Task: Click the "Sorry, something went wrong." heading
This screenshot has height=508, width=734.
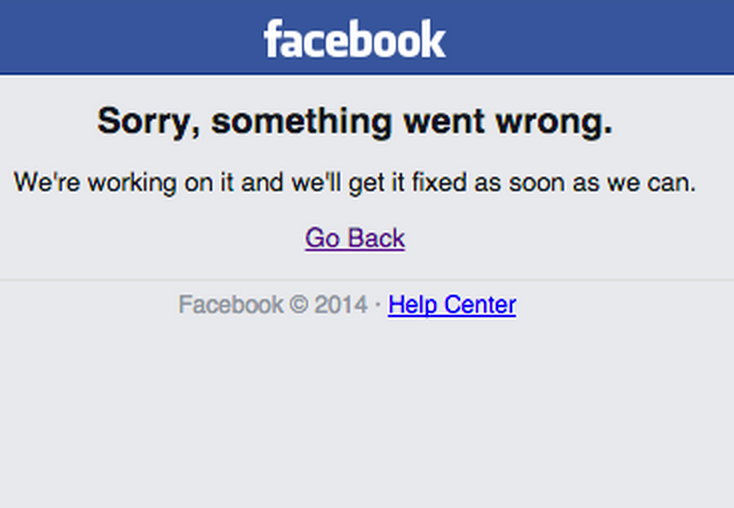Action: coord(355,122)
